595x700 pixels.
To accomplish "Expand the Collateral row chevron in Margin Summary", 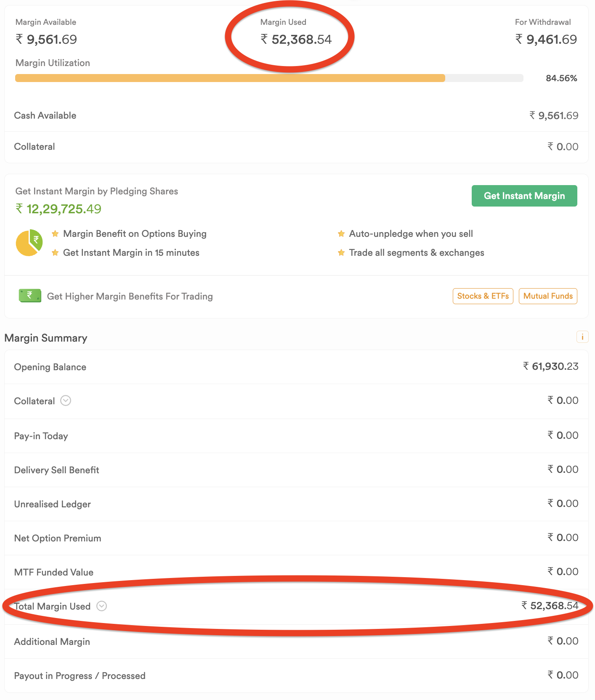I will click(x=66, y=400).
